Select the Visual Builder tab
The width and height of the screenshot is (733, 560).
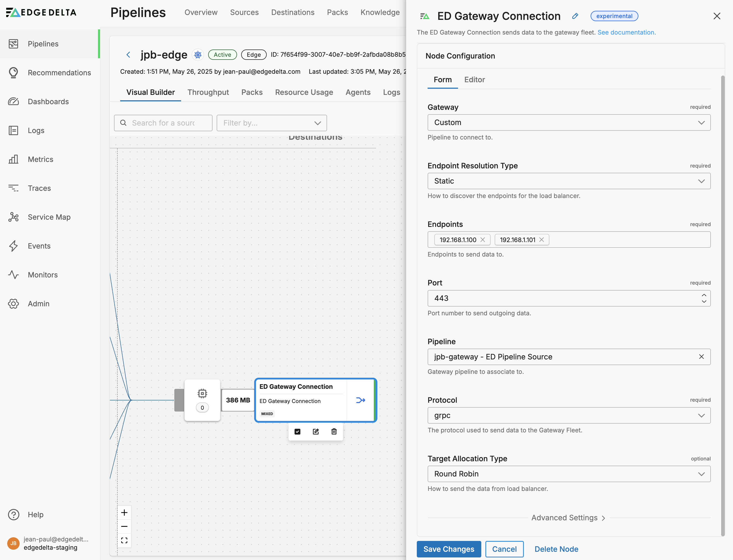(150, 92)
